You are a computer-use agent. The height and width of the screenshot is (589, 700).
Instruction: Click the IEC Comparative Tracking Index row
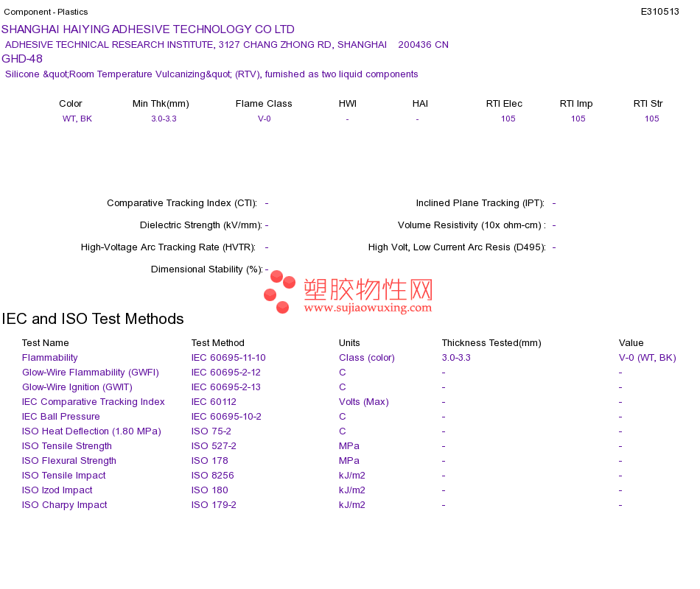[x=94, y=401]
